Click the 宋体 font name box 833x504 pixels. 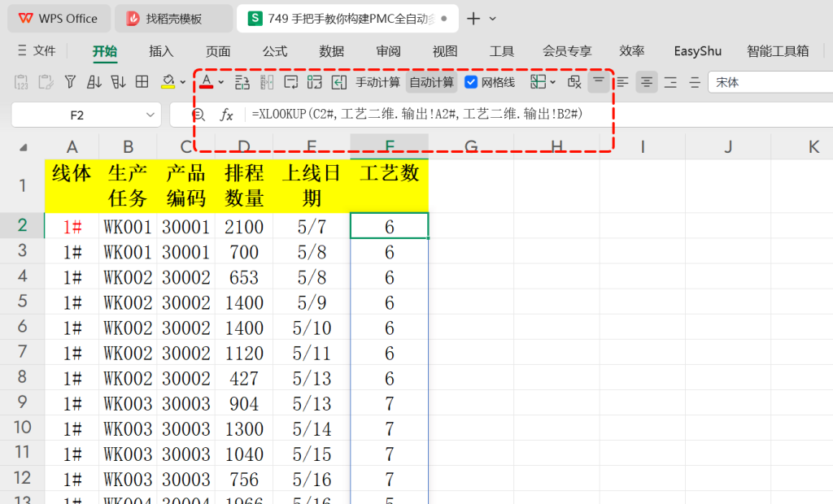pyautogui.click(x=770, y=82)
